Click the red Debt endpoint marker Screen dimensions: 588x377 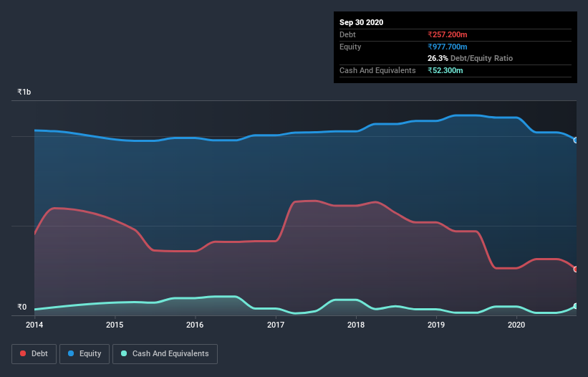point(576,269)
